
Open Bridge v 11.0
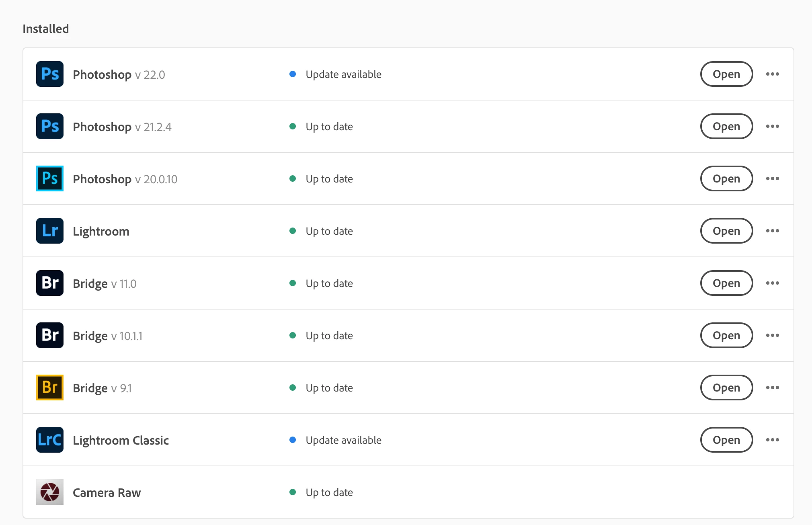[726, 283]
